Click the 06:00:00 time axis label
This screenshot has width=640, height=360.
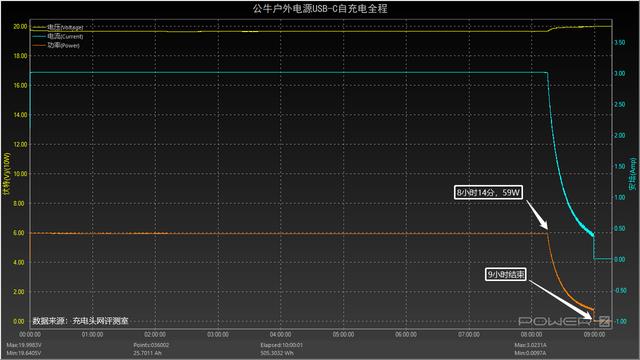click(406, 335)
